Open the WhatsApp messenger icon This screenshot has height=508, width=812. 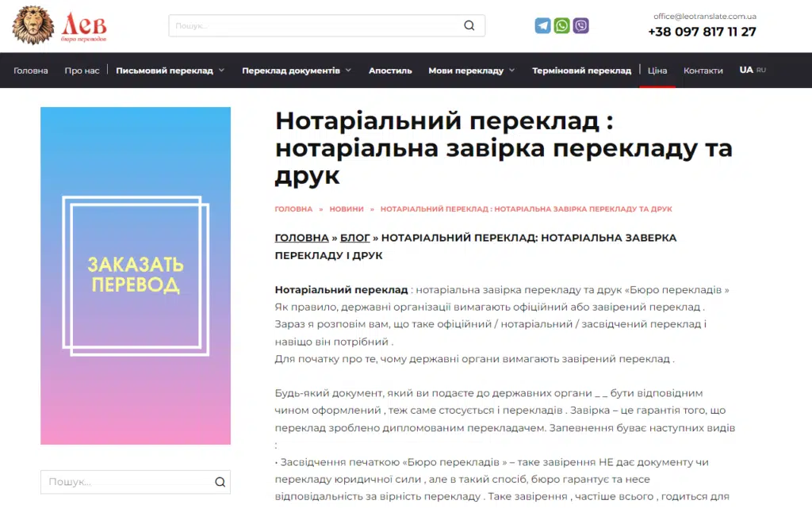[562, 25]
